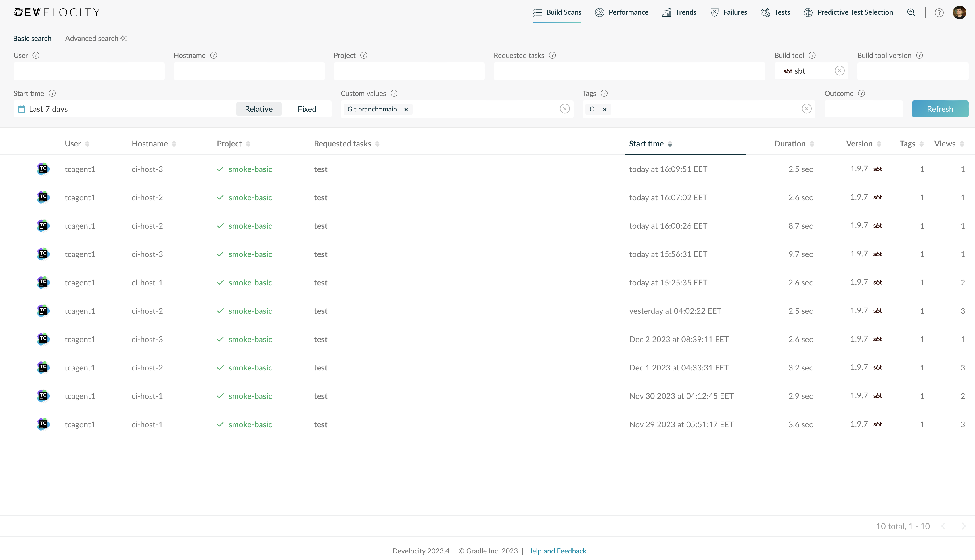Select the Relative start time mode

259,109
